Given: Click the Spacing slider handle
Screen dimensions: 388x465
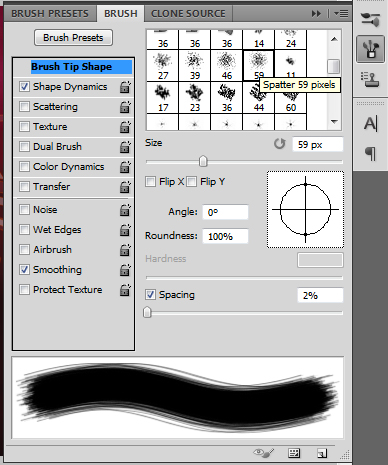Looking at the screenshot, I should (147, 313).
